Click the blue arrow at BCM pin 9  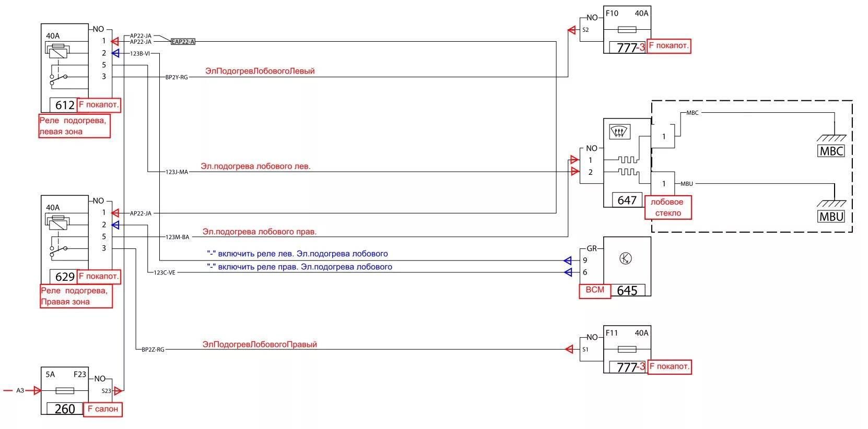568,260
